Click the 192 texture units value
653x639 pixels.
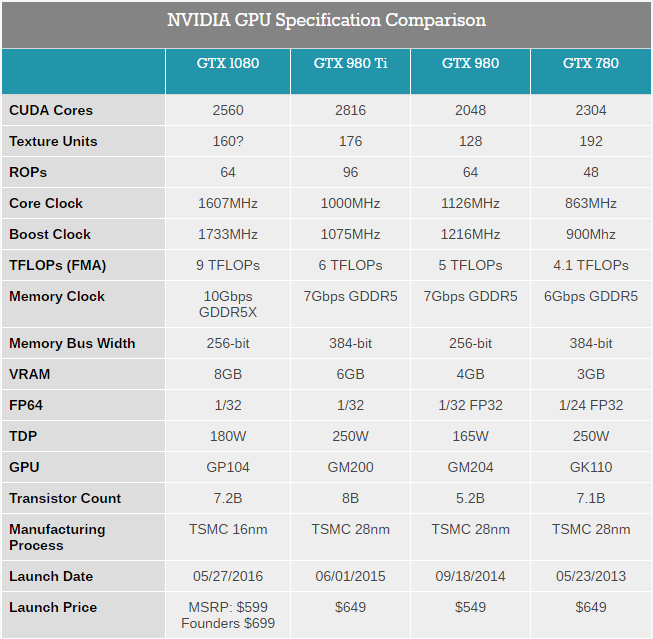coord(591,141)
